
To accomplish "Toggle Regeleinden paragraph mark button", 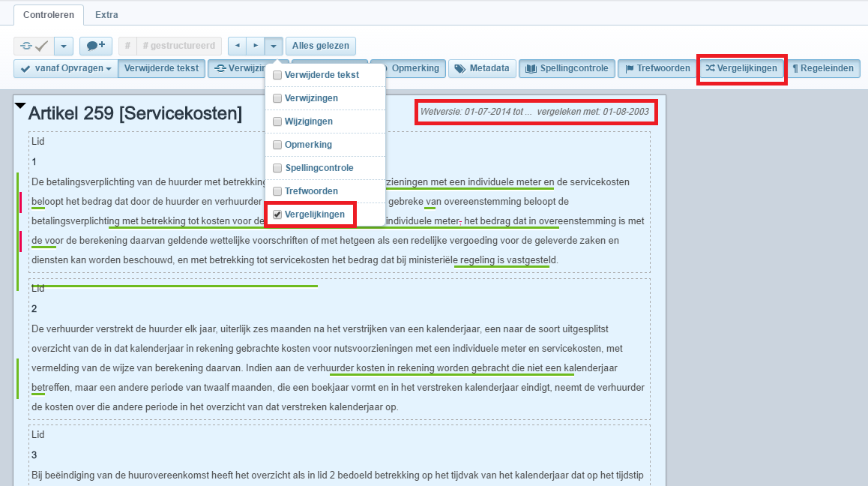I will click(822, 68).
